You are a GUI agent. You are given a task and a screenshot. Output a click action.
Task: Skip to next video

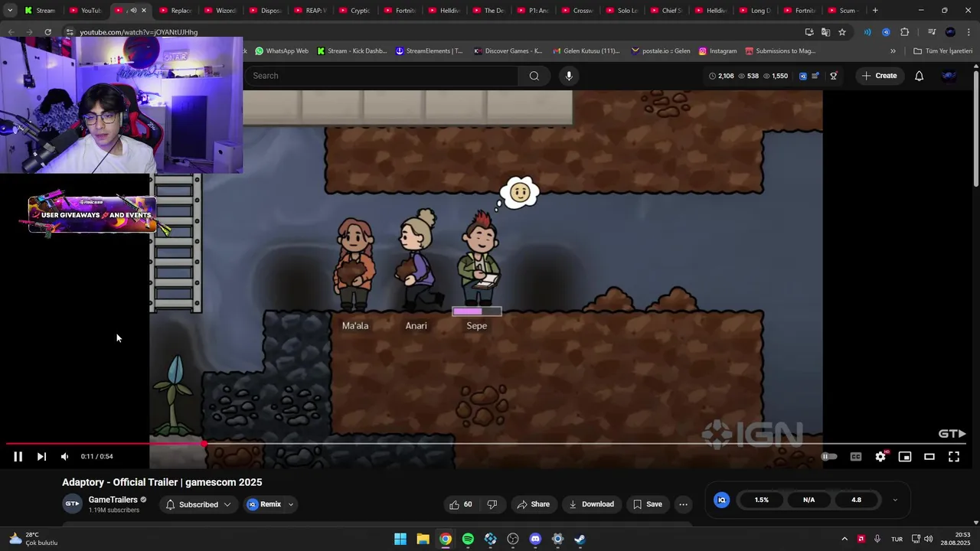(41, 457)
